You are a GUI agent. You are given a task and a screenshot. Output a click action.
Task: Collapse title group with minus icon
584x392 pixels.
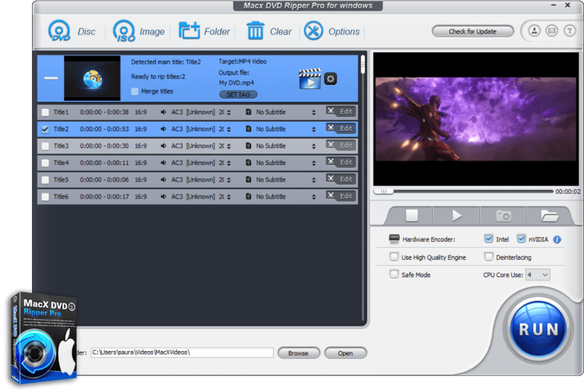(x=51, y=78)
